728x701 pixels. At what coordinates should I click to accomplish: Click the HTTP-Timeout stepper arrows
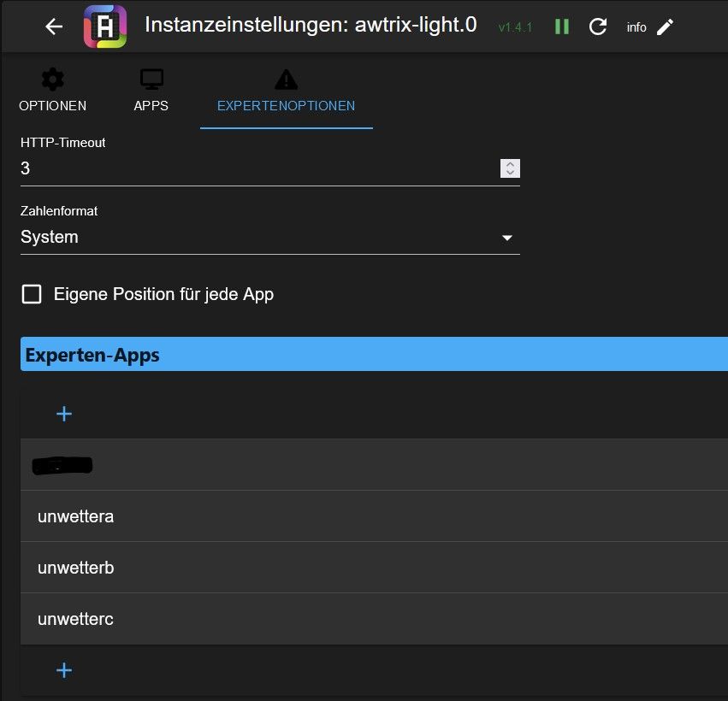[x=510, y=168]
